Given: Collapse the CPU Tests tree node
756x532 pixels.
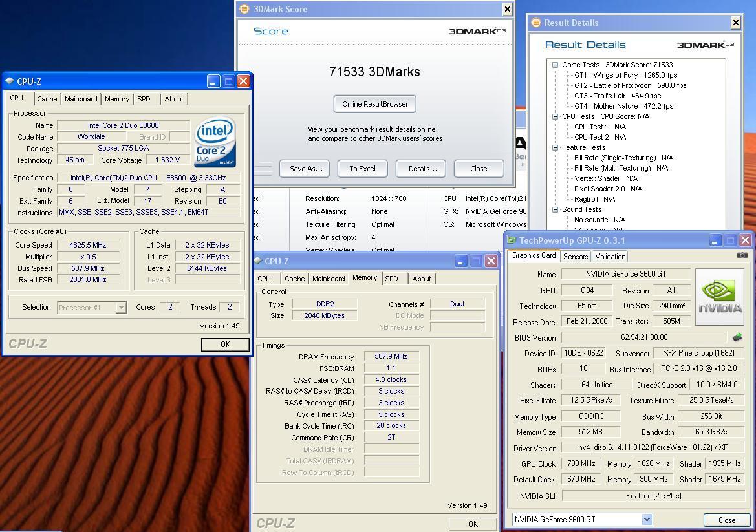Looking at the screenshot, I should pos(555,116).
